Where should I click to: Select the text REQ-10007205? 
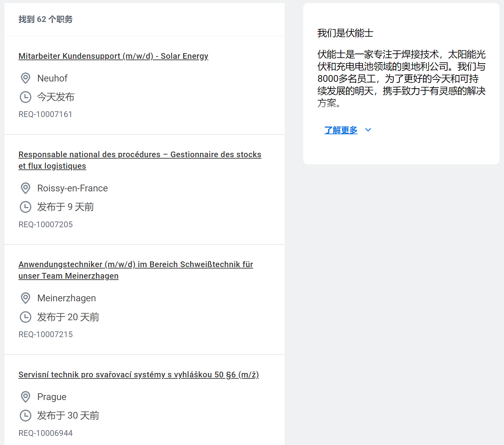pyautogui.click(x=46, y=225)
